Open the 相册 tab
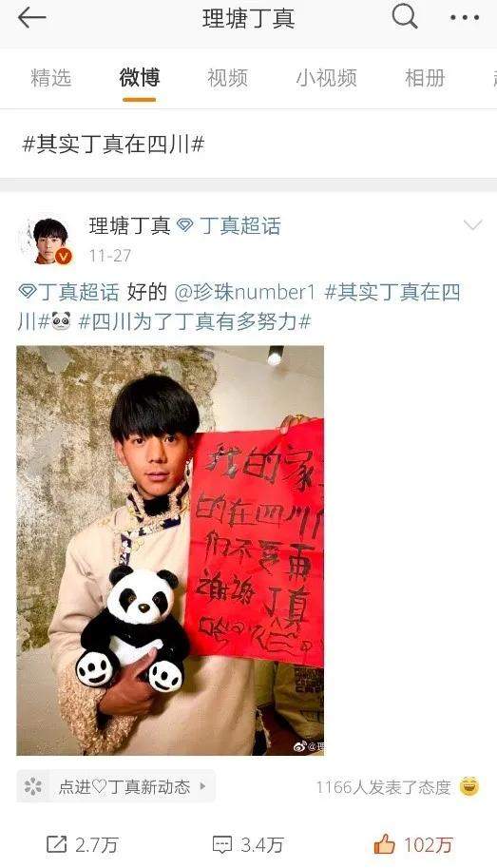497x868 pixels. pyautogui.click(x=425, y=78)
